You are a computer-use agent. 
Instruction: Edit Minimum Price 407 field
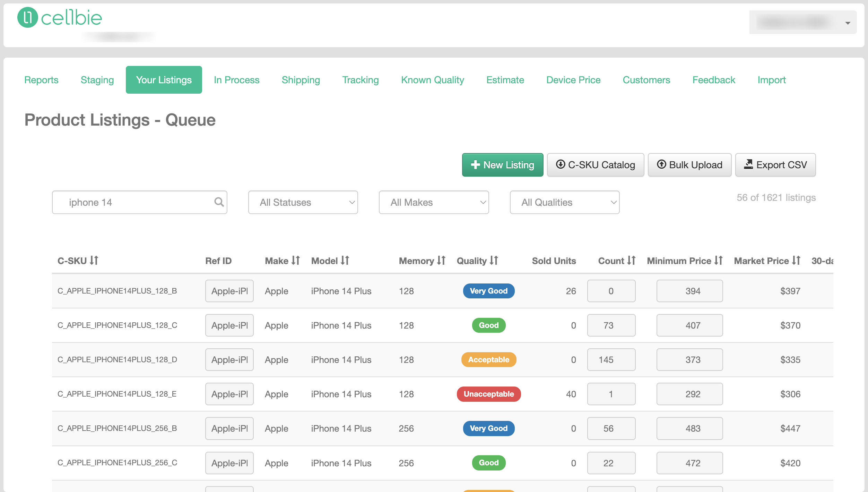point(689,325)
